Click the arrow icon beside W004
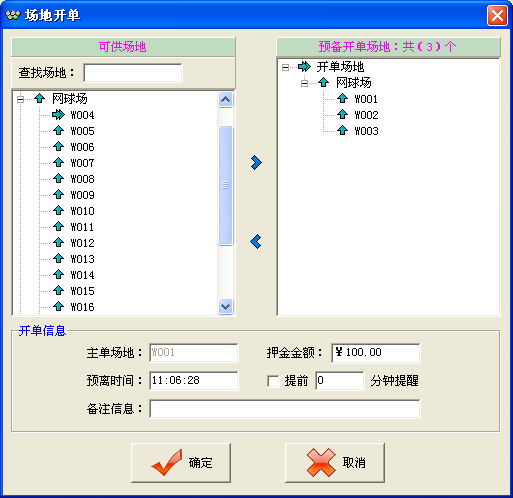This screenshot has width=513, height=498. (x=58, y=115)
